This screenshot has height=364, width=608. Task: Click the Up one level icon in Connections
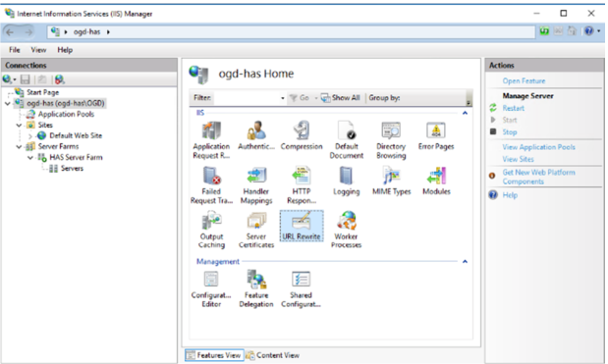click(42, 79)
